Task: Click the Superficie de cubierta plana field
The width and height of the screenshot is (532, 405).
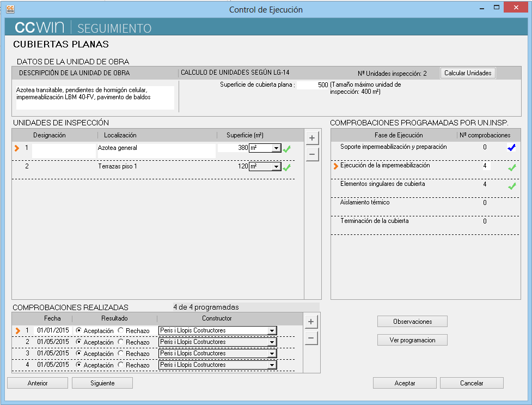Action: [x=313, y=85]
